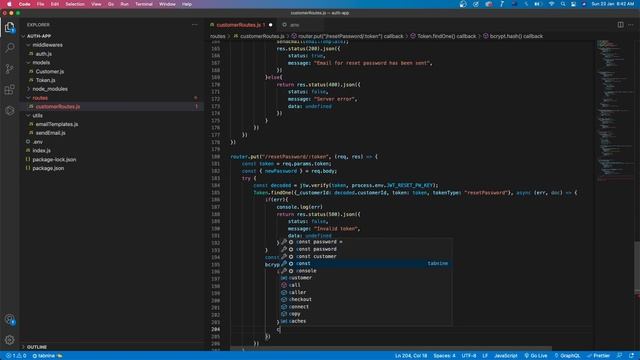
Task: Expand the node_modules folder
Action: (50, 89)
